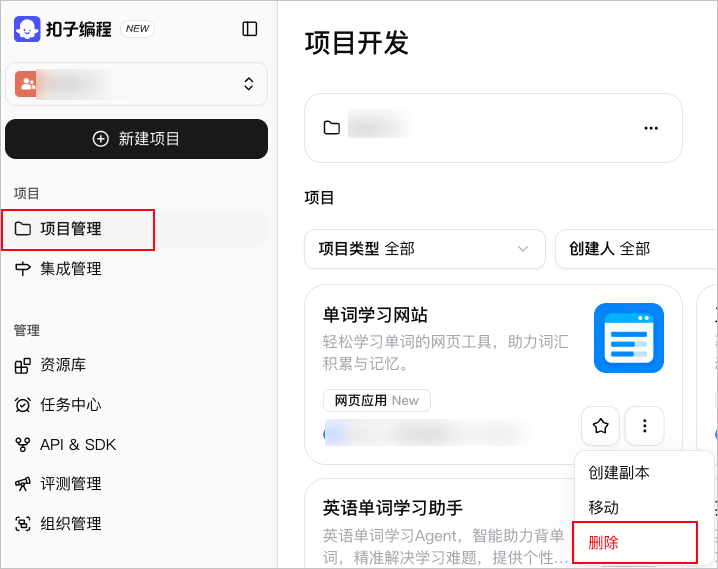Expand the 项目类型 全部 dropdown
This screenshot has height=569, width=718.
point(424,249)
